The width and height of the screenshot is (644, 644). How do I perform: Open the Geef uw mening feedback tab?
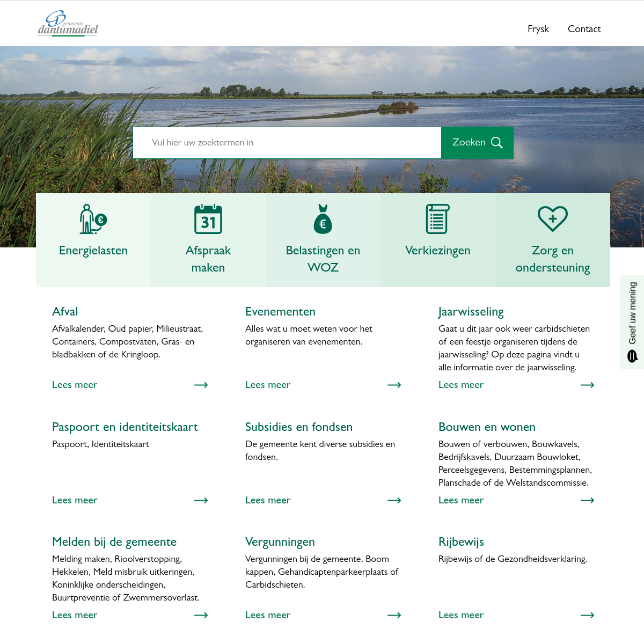632,322
